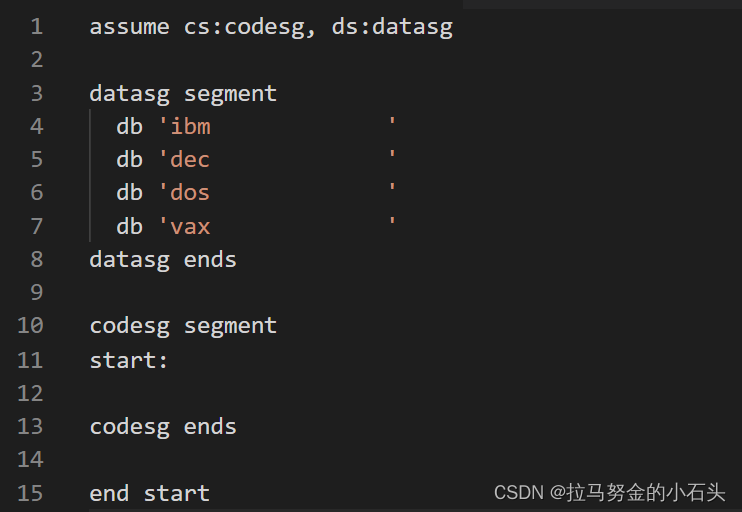Click the 'dos' string literal
Image resolution: width=742 pixels, height=512 pixels.
point(190,193)
